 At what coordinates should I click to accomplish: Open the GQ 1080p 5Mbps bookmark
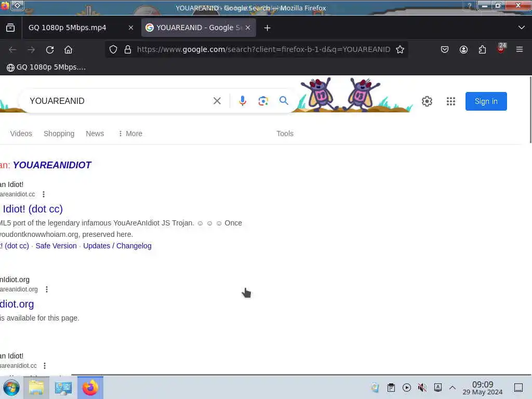(x=46, y=67)
